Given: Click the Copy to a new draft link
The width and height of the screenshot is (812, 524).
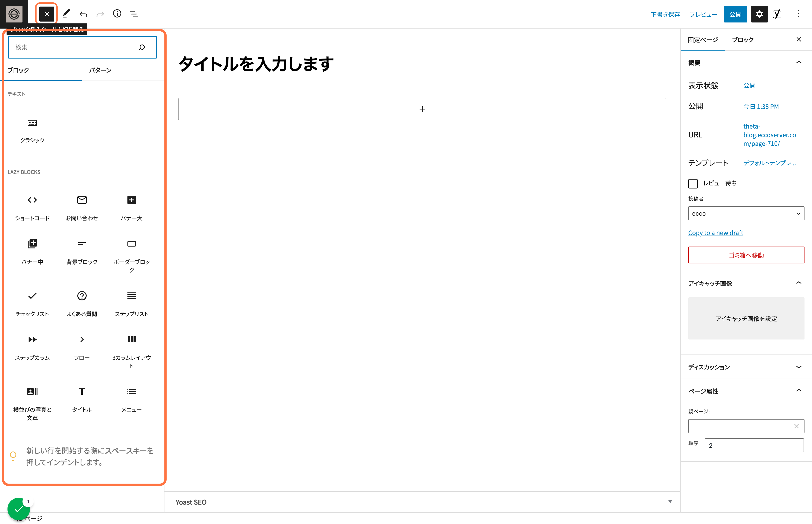Looking at the screenshot, I should [x=715, y=233].
